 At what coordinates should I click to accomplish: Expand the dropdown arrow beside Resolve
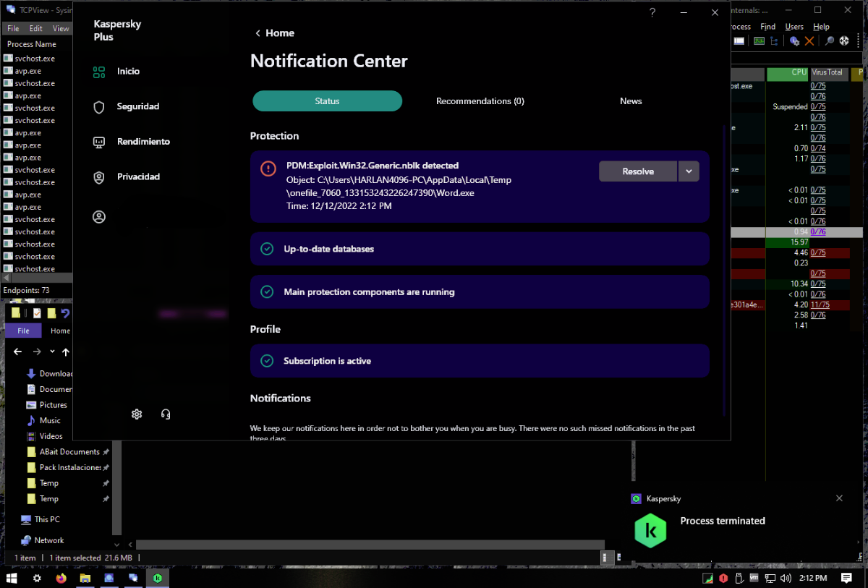click(x=689, y=171)
